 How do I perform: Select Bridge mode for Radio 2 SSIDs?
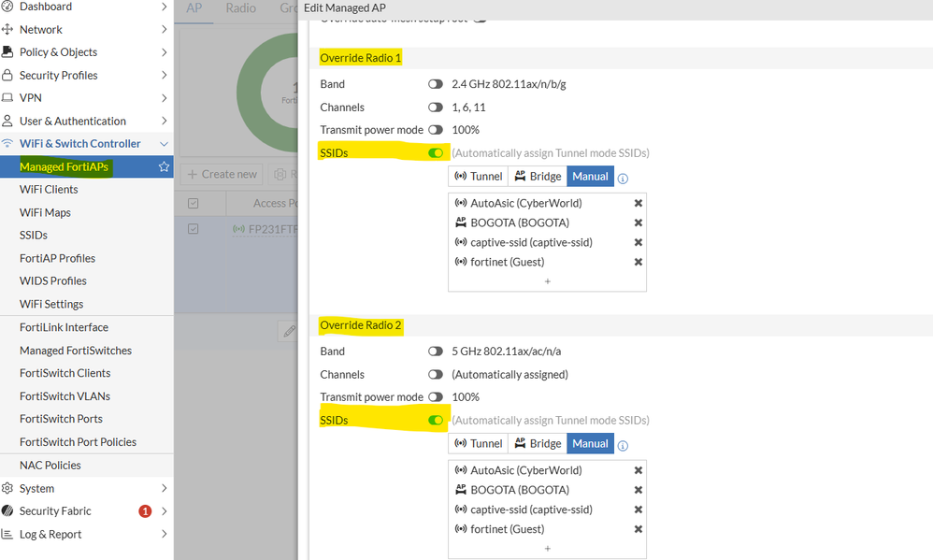click(x=538, y=443)
